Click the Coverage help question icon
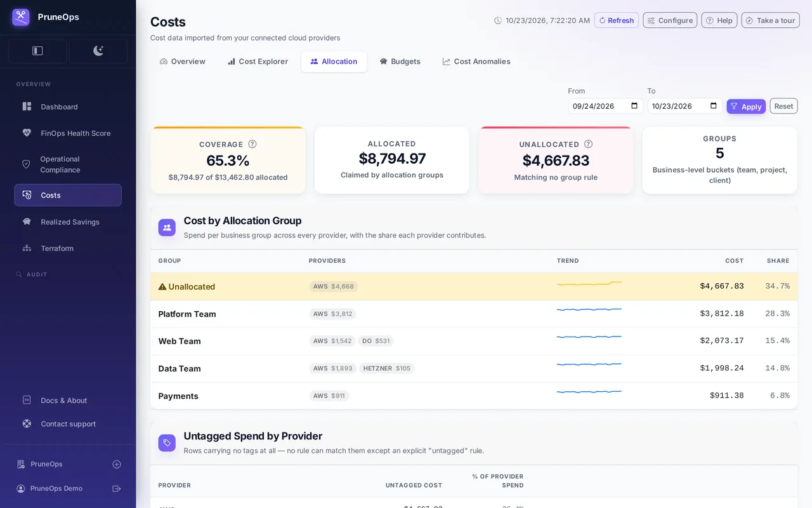 (x=252, y=144)
